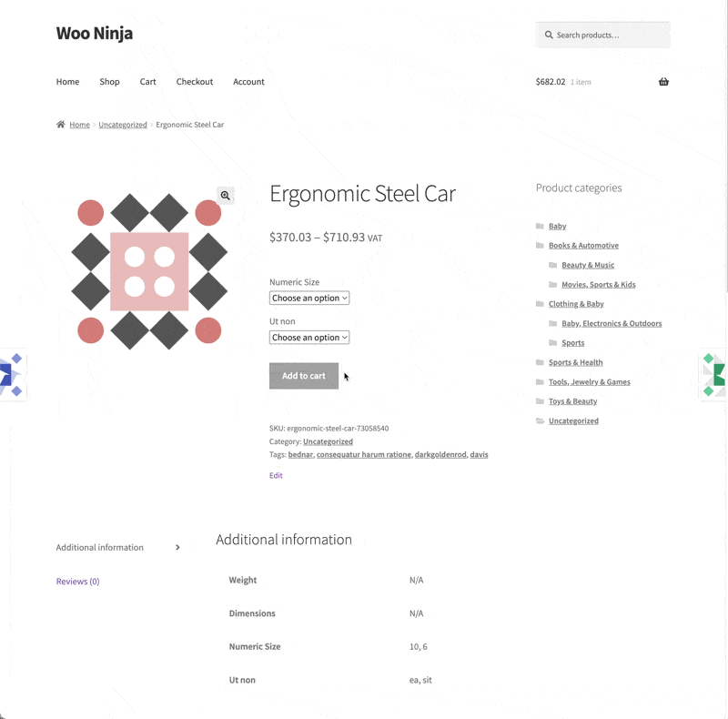
Task: Open the Shop menu item
Action: coord(109,82)
